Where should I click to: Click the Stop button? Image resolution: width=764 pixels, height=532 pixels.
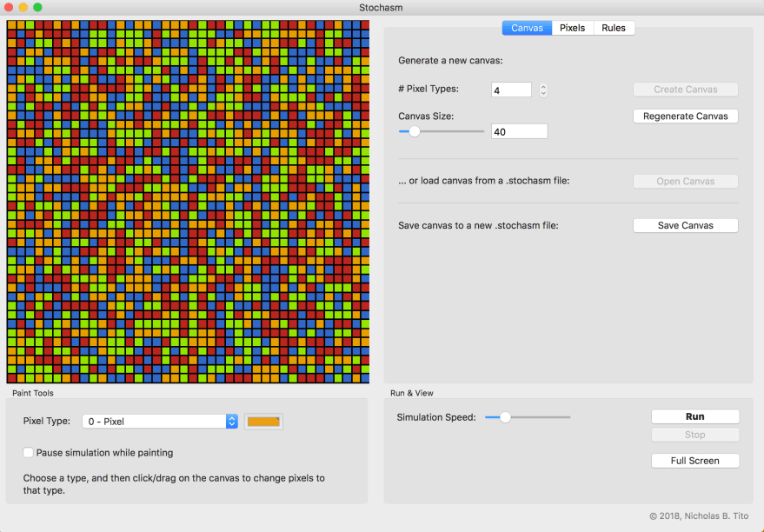694,435
